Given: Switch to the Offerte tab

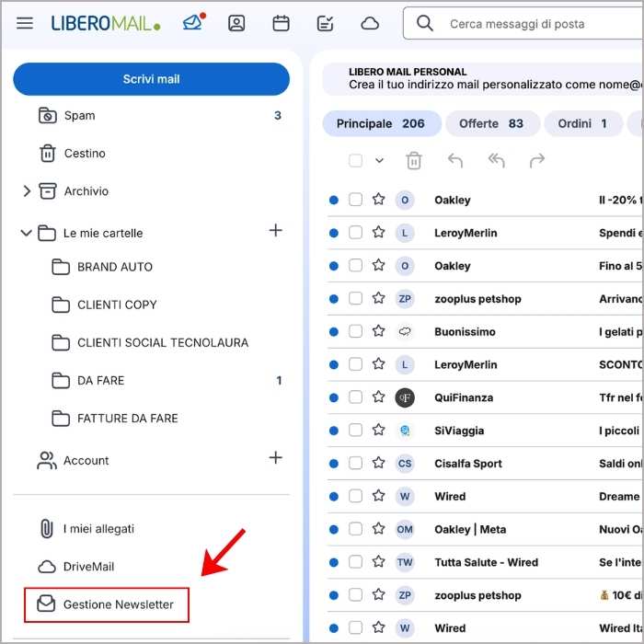Looking at the screenshot, I should tap(492, 123).
